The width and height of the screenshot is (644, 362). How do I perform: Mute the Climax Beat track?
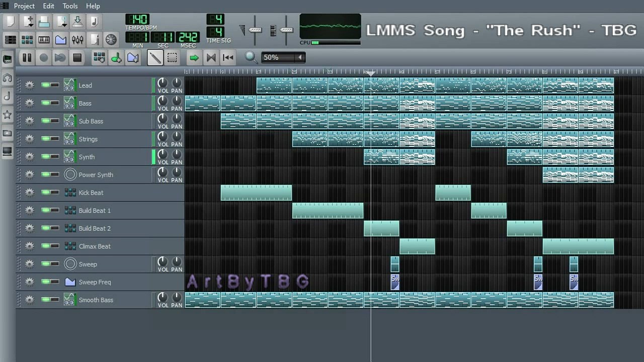(x=46, y=246)
